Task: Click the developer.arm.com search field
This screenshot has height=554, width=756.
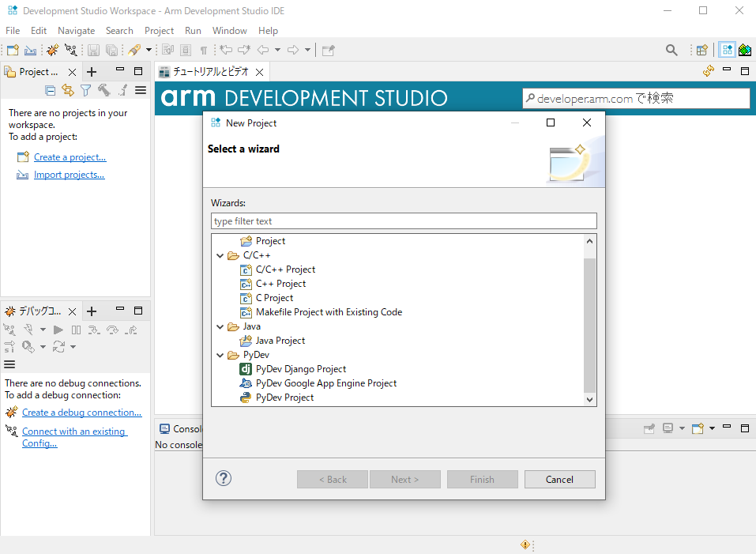Action: 636,98
